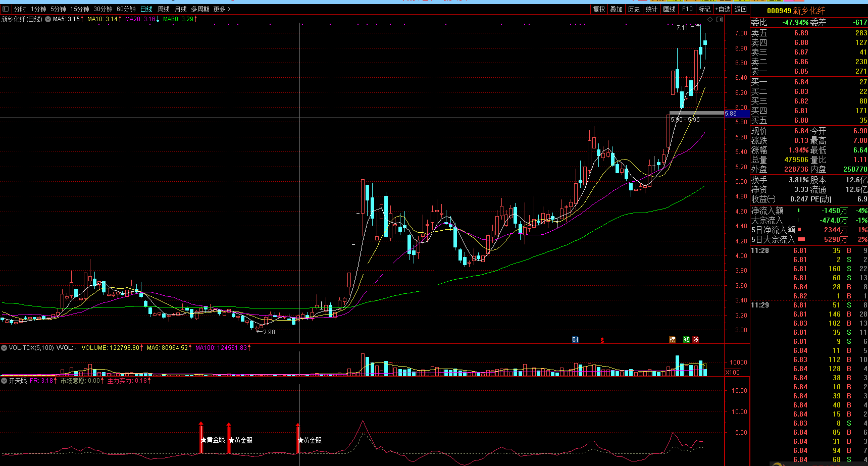Click the MA100: 124561.83 volume value
The height and width of the screenshot is (466, 868).
pos(223,348)
